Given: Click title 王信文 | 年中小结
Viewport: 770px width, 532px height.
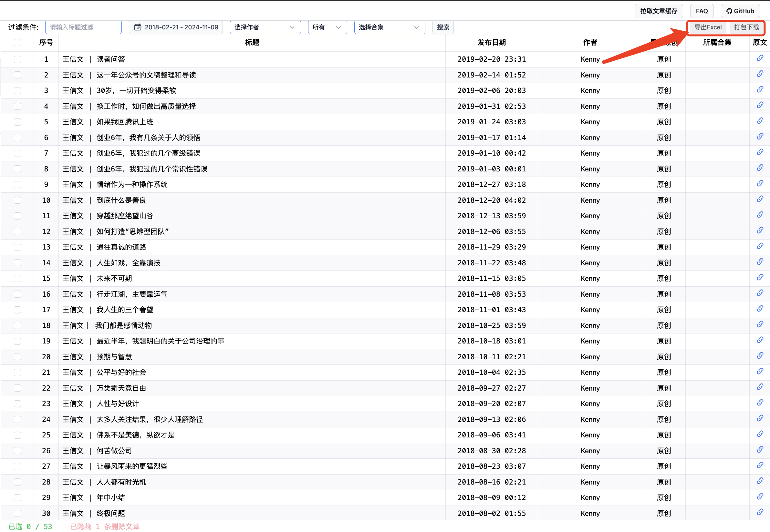Looking at the screenshot, I should click(94, 498).
